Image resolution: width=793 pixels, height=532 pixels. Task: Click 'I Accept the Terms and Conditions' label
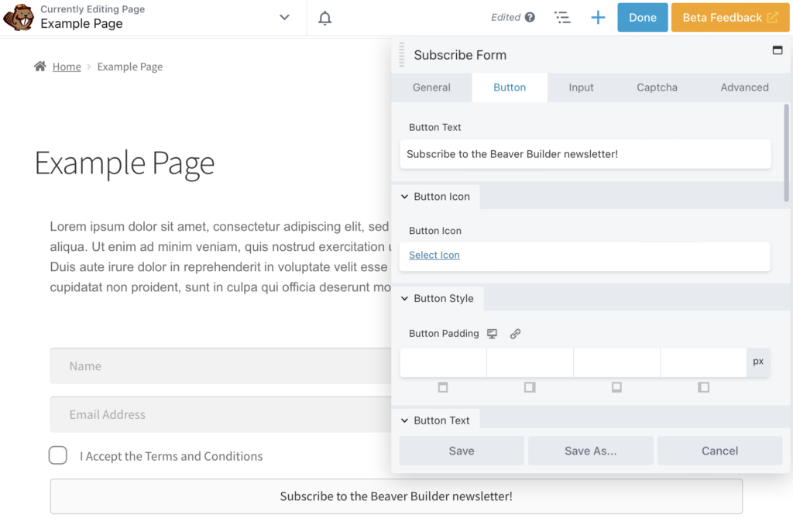[x=171, y=456]
